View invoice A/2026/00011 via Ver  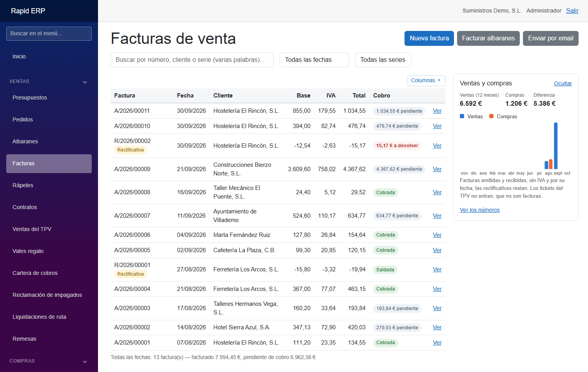coord(437,111)
